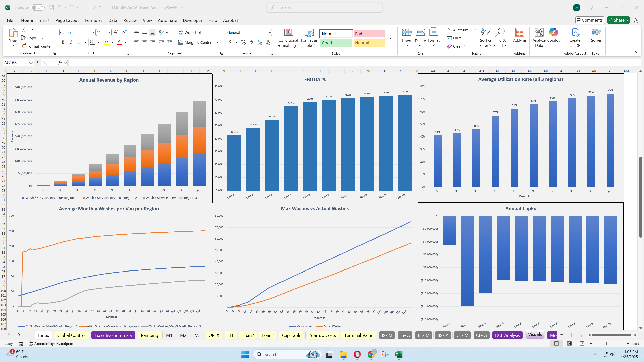
Task: Open Conditional Formatting options
Action: (288, 38)
